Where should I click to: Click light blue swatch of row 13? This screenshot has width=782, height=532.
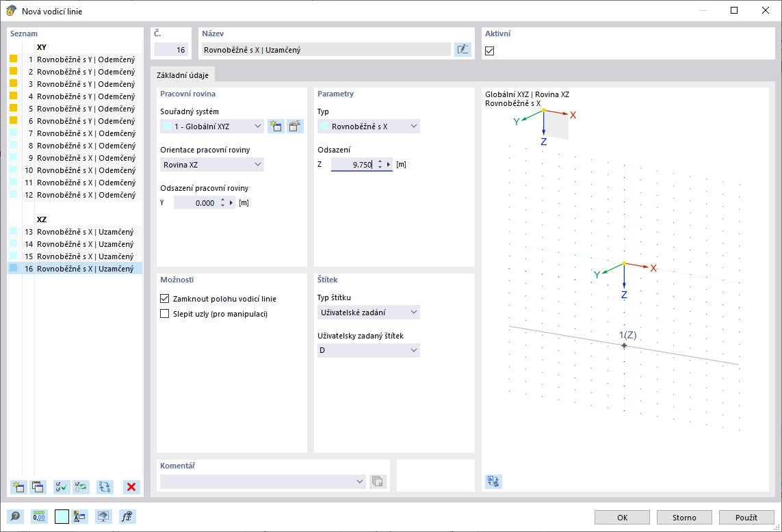pyautogui.click(x=14, y=231)
